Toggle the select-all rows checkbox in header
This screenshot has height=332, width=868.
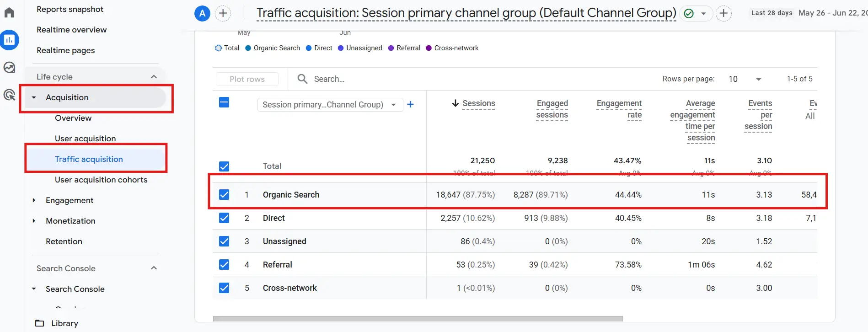224,102
